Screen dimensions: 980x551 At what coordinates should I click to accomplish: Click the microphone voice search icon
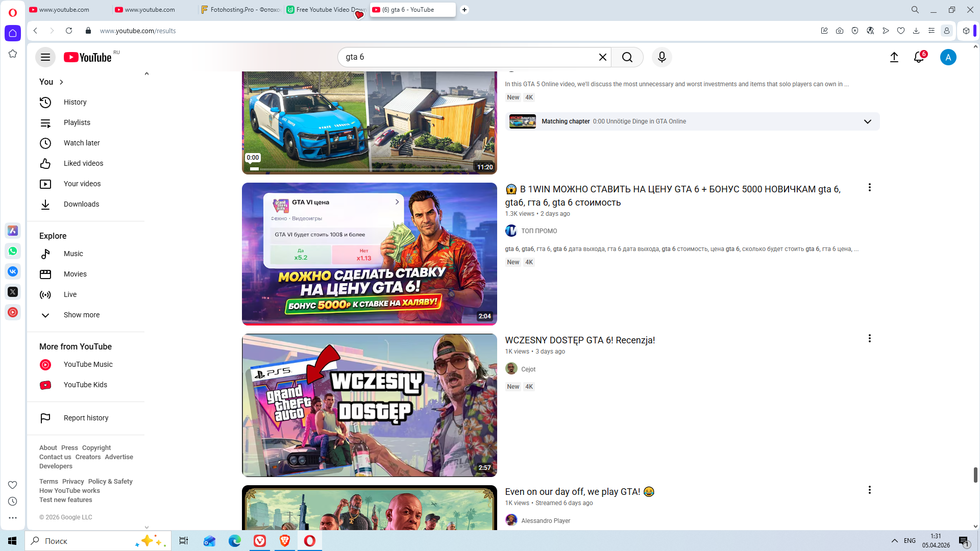(x=661, y=57)
